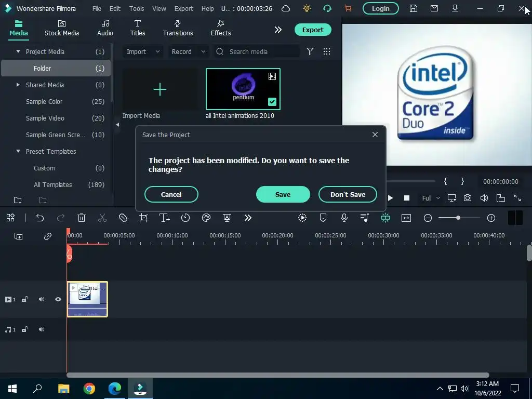
Task: Open the speed stopwatch icon
Action: (x=185, y=218)
